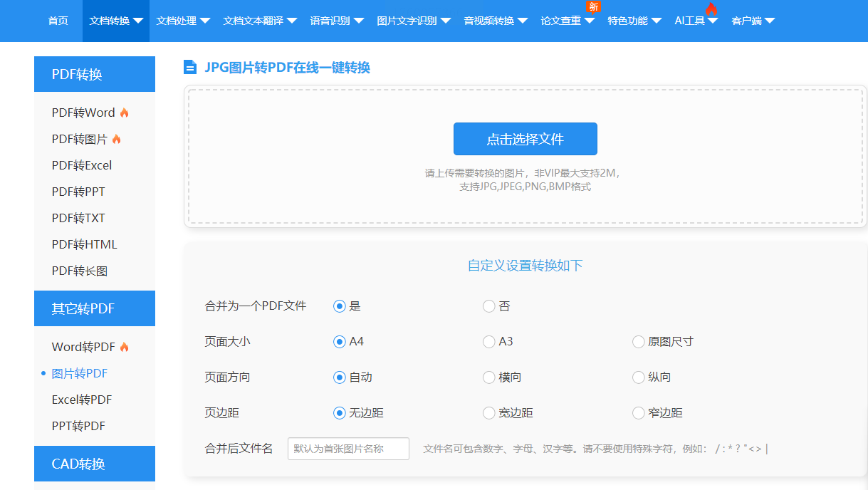
Task: Open the Excel转PDF sidebar link
Action: pyautogui.click(x=82, y=400)
